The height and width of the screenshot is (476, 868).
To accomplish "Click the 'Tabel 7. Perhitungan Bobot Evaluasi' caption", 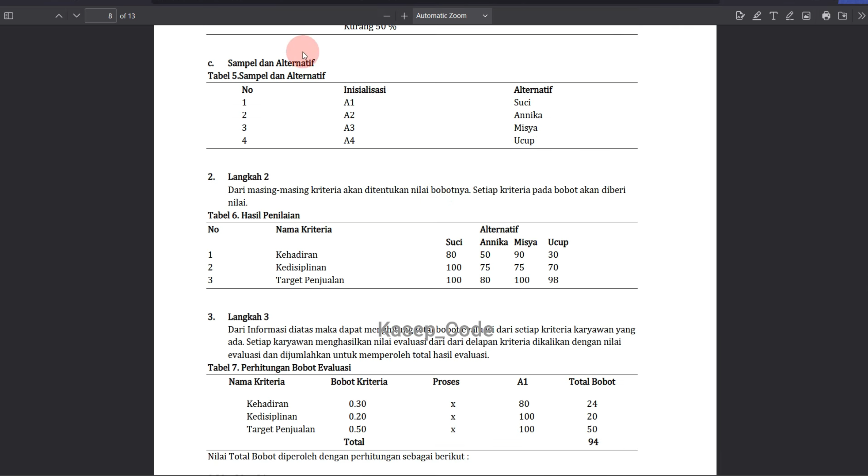I will (279, 367).
